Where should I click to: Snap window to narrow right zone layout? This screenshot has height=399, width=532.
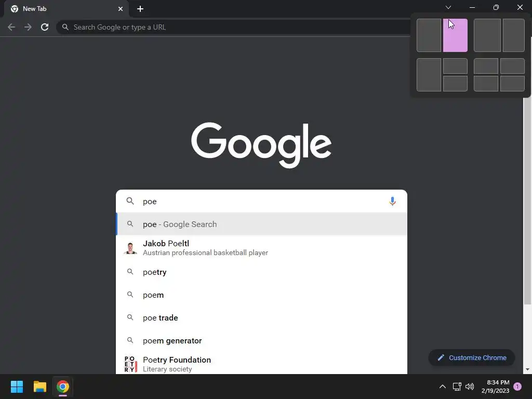point(514,35)
